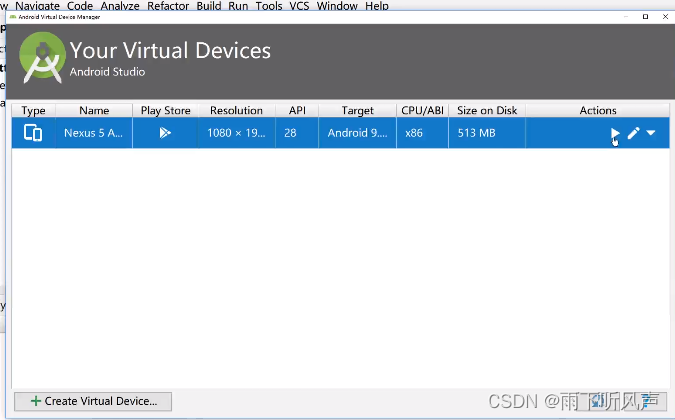This screenshot has width=675, height=420.
Task: Select the 1080 × 19... resolution cell
Action: pyautogui.click(x=236, y=133)
